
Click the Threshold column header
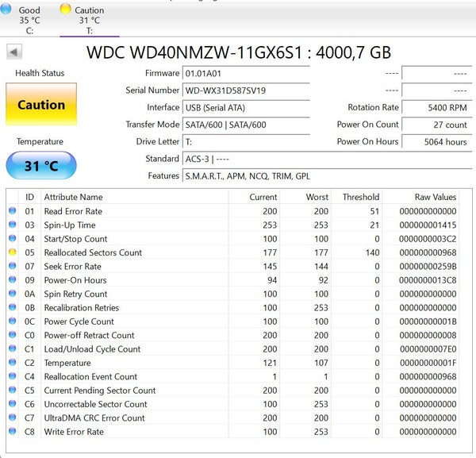[x=357, y=197]
